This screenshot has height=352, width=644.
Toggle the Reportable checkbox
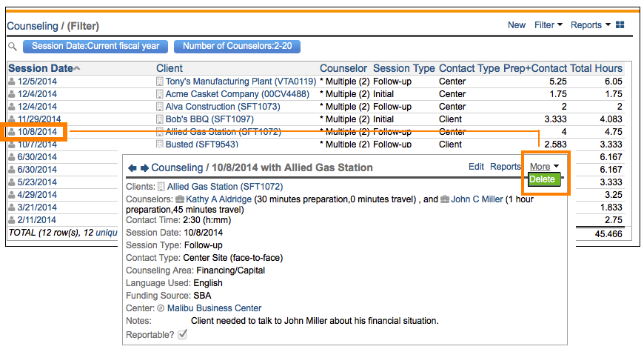(182, 335)
